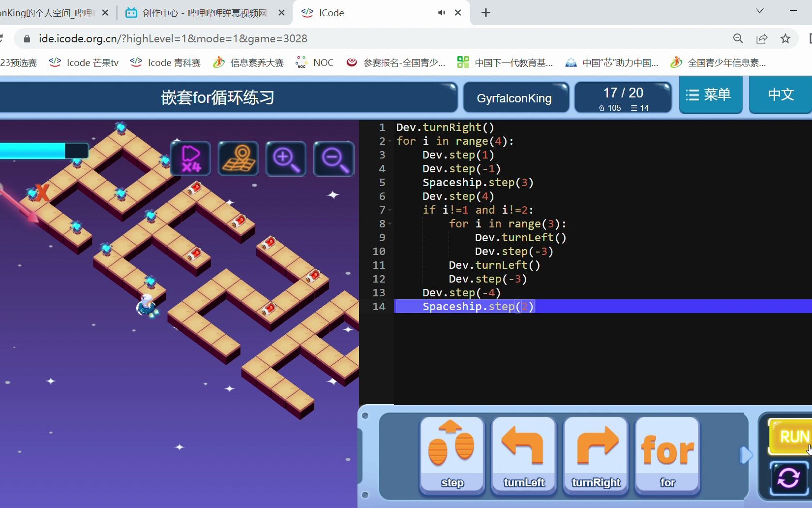Click the spaceship character on the map
The width and height of the screenshot is (812, 508).
147,306
